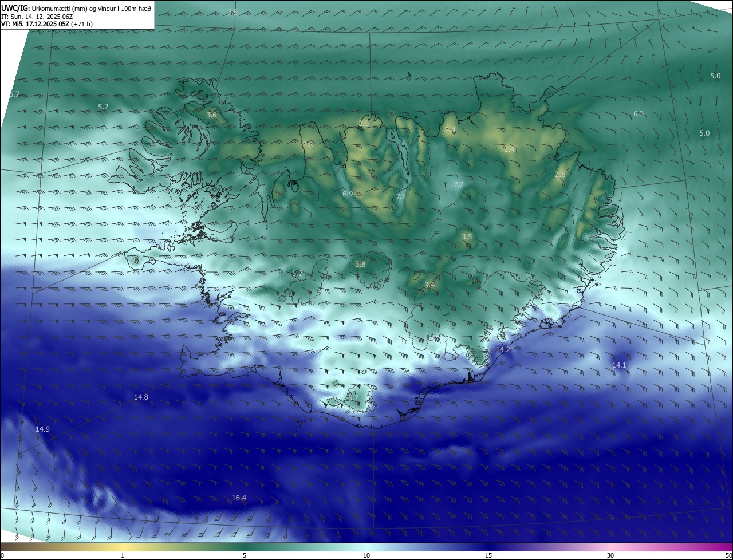Click the valid time 'VT: Mið. 17.12.2025 05Z (+71 h)'
Viewport: 733px width, 560px height.
[47, 24]
